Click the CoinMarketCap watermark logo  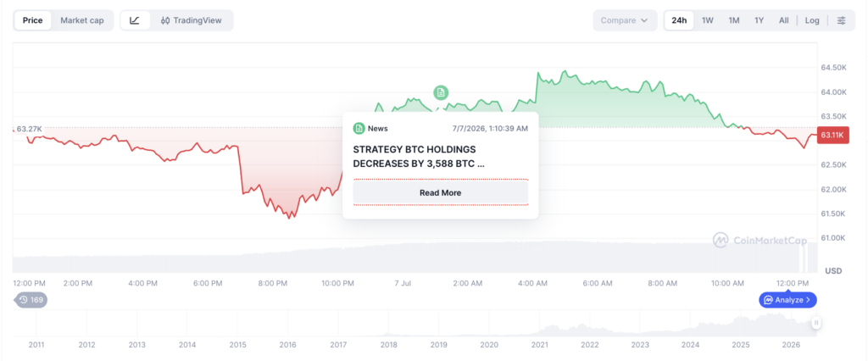[x=759, y=240]
